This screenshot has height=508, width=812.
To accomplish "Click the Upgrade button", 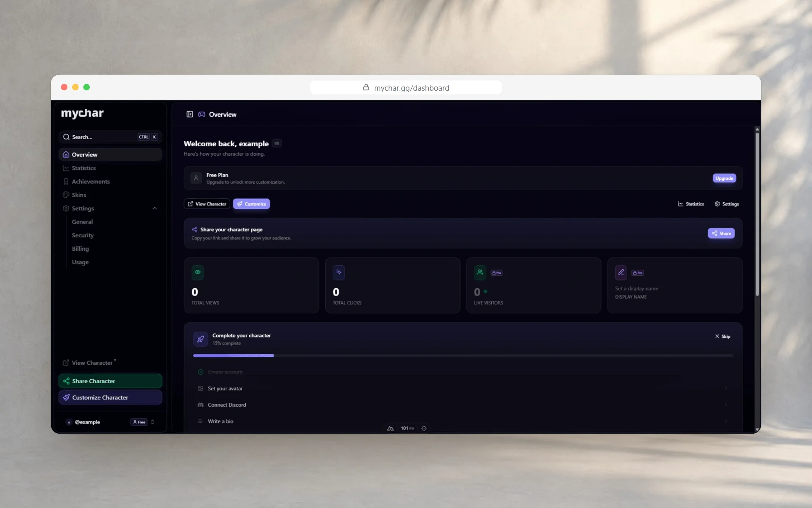I will pyautogui.click(x=724, y=178).
